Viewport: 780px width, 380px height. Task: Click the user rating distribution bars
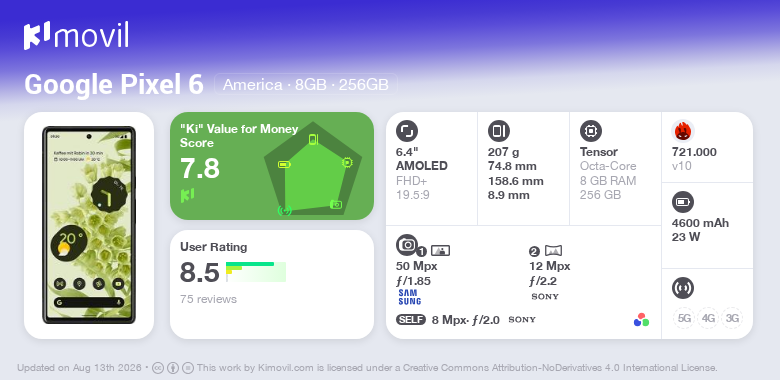pos(256,272)
